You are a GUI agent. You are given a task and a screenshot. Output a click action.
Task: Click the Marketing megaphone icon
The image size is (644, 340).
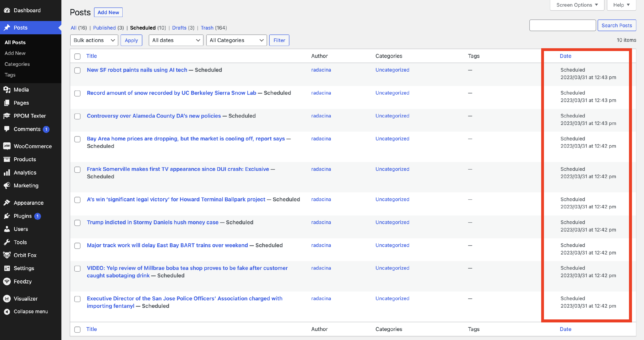tap(7, 185)
